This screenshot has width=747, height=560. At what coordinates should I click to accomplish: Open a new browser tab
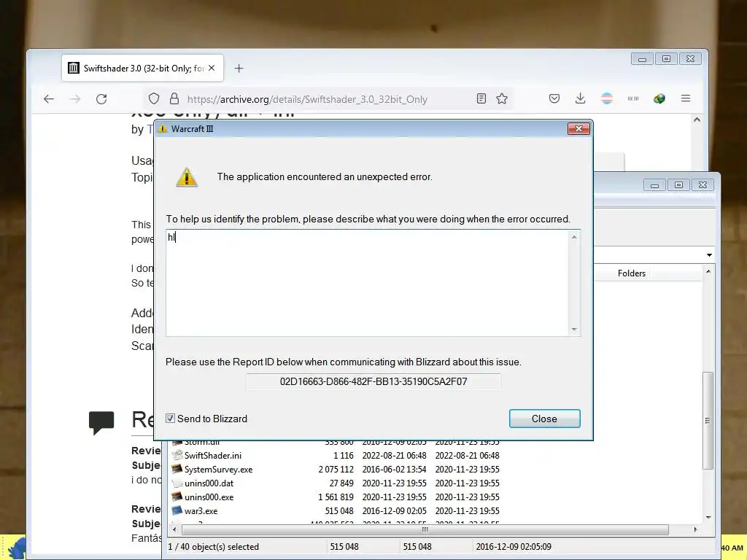pos(239,69)
